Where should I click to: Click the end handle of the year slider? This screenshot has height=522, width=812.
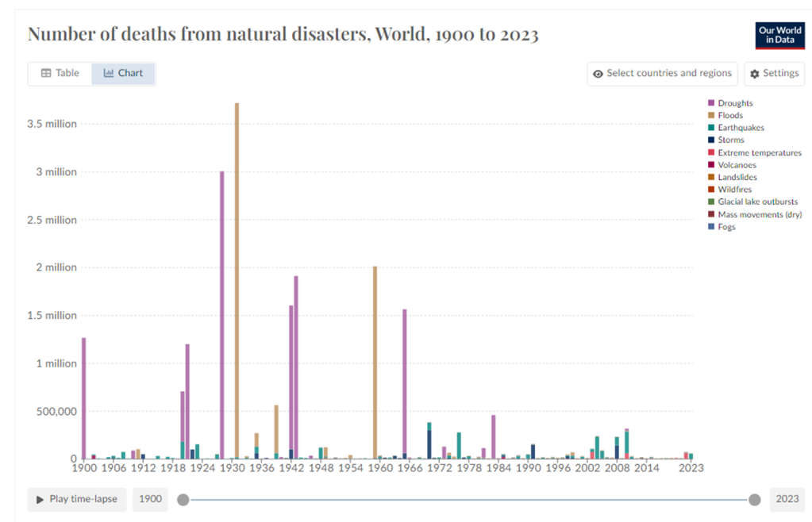[x=754, y=499]
